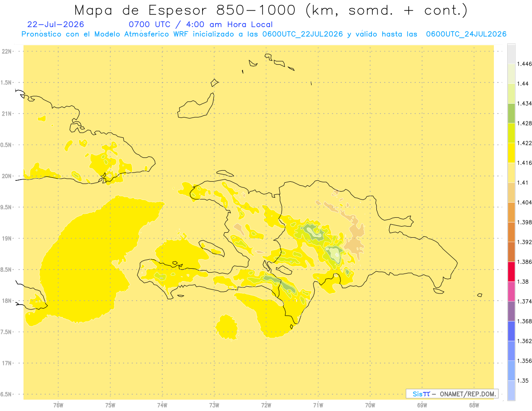This screenshot has height=411, width=532.
Task: Click the blue legend swatch between 1.362 and 1.368
Action: point(511,331)
